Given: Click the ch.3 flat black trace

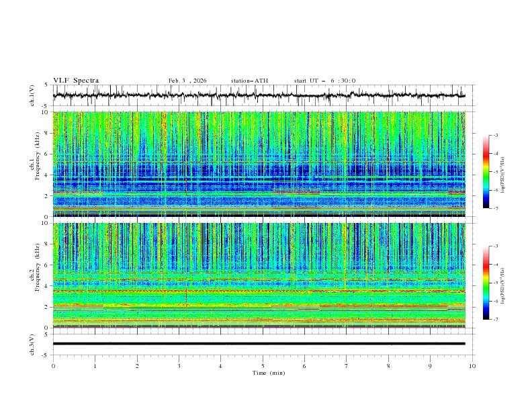Looking at the screenshot, I should point(259,344).
